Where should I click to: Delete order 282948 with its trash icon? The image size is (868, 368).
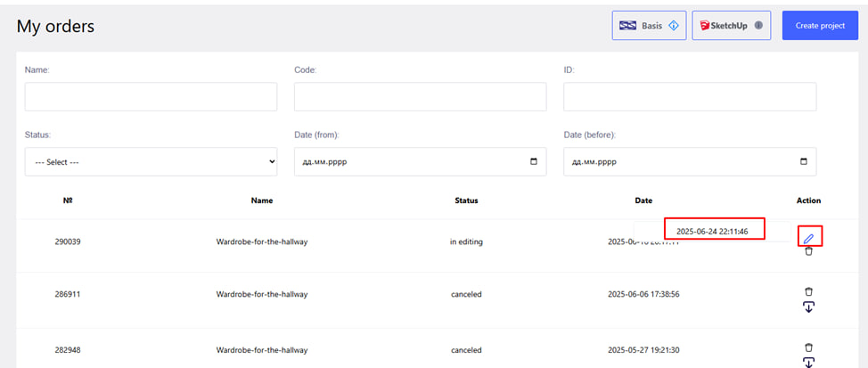click(x=808, y=347)
